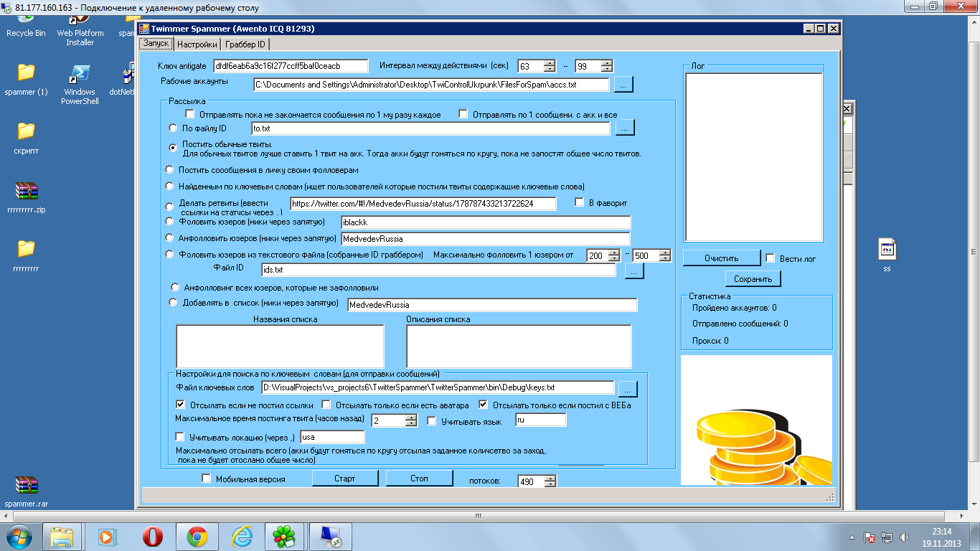Select 'Анфолловить юзеров' radio button
The image size is (980, 551).
tap(170, 237)
